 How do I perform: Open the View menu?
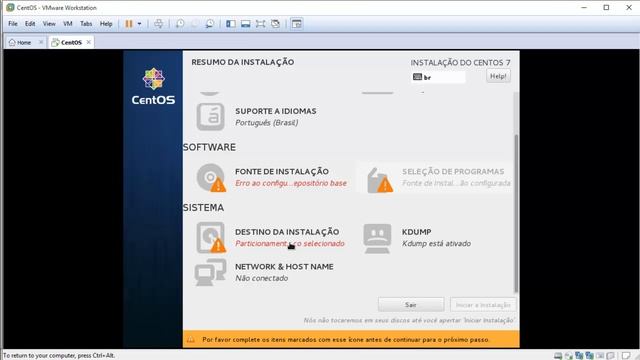coord(49,24)
